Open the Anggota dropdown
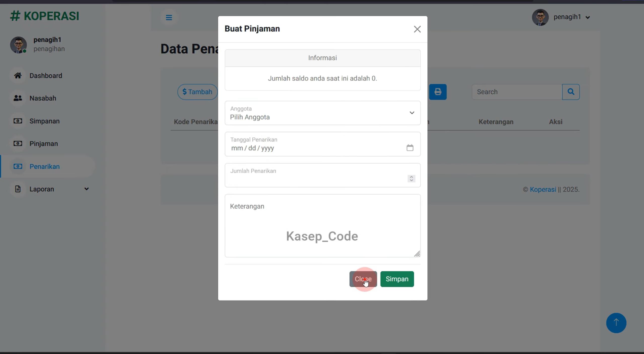The width and height of the screenshot is (644, 354). click(x=322, y=113)
